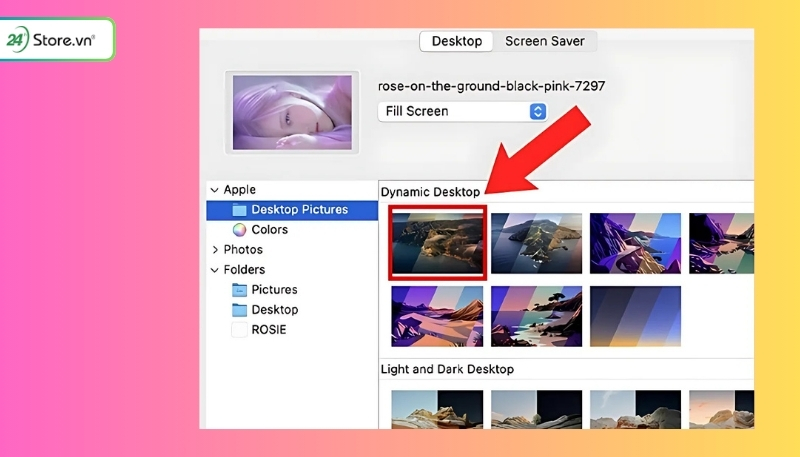Choose the red-outlined Dynamic Desktop wallpaper
Image resolution: width=800 pixels, height=457 pixels.
pos(437,242)
